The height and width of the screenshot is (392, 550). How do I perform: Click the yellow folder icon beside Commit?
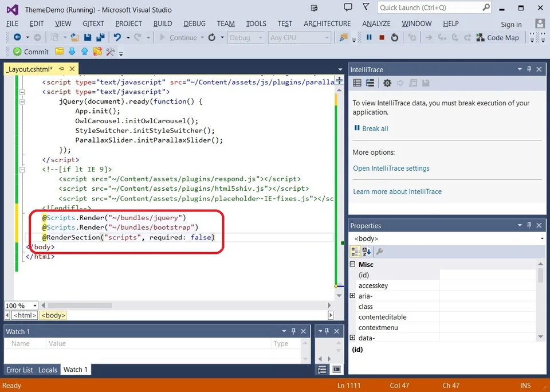(59, 52)
